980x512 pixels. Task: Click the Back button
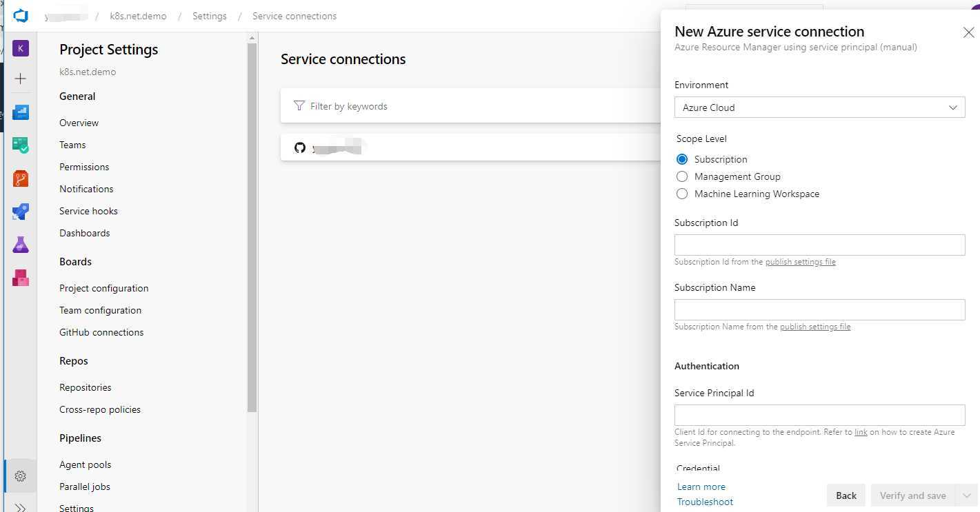[x=846, y=495]
